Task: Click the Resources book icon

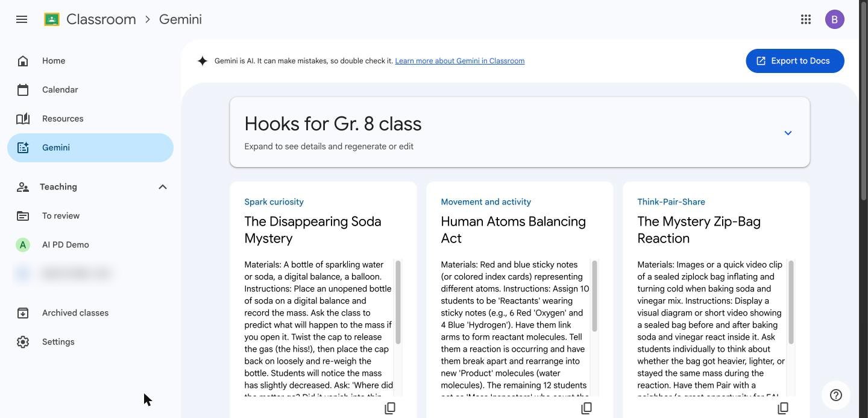Action: click(x=23, y=119)
